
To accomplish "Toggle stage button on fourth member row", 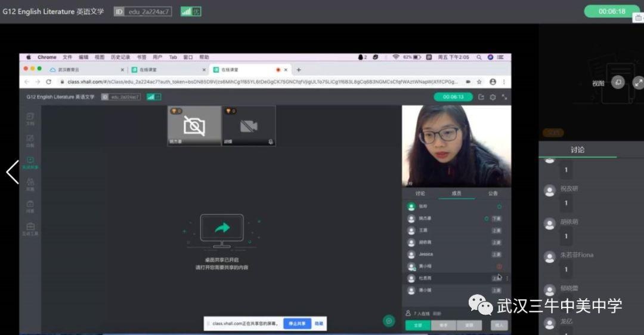I will click(x=497, y=242).
